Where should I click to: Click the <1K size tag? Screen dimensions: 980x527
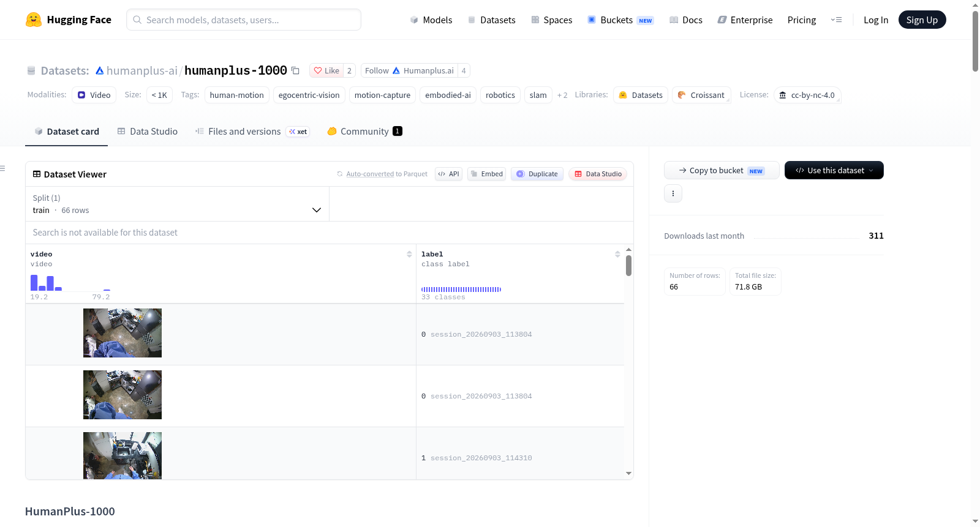pos(159,95)
